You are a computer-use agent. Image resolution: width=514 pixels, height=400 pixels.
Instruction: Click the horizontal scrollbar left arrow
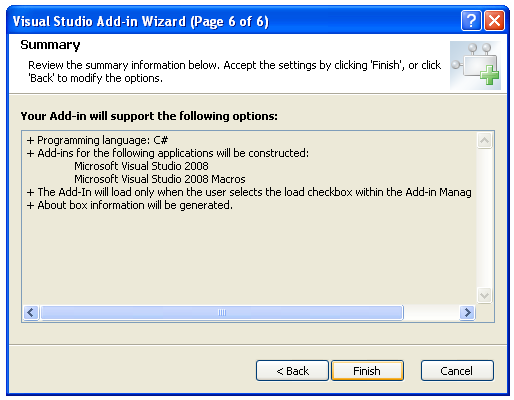pos(31,313)
